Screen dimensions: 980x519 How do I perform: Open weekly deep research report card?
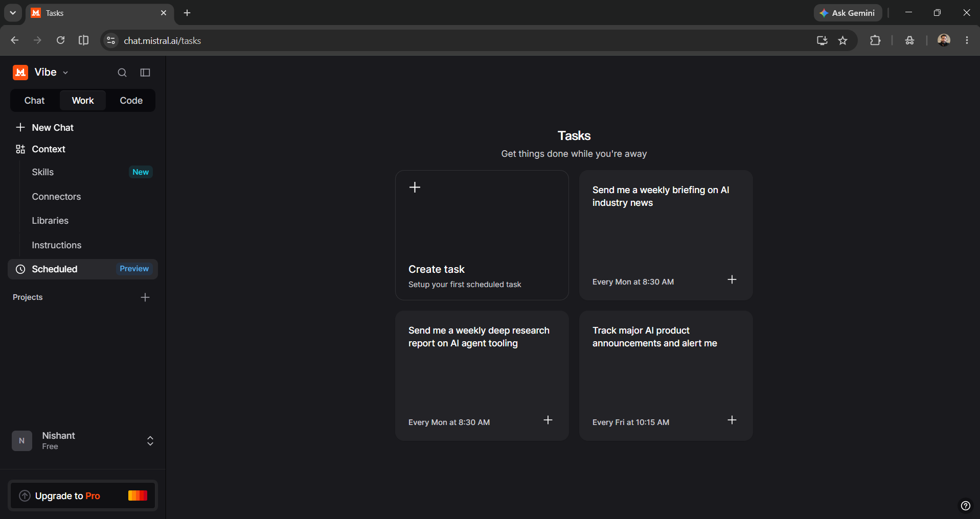pyautogui.click(x=482, y=376)
